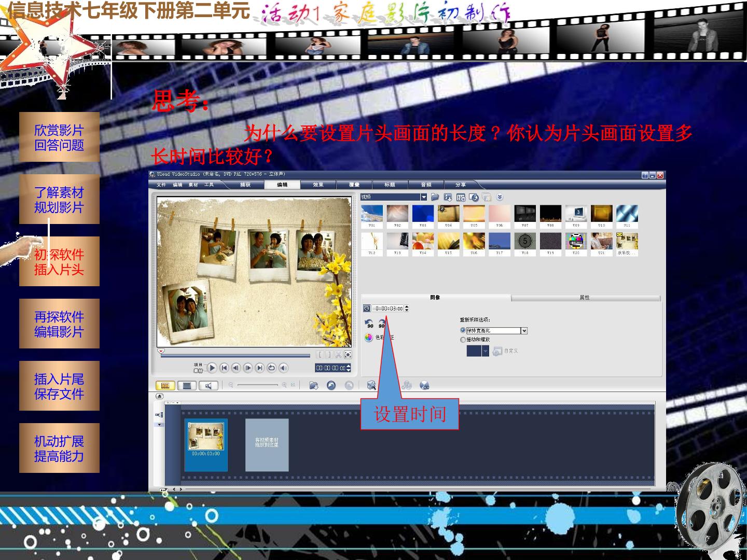Click the 插入片尾 保存文件 sidebar button
Screen dimensions: 747x560
pos(59,386)
